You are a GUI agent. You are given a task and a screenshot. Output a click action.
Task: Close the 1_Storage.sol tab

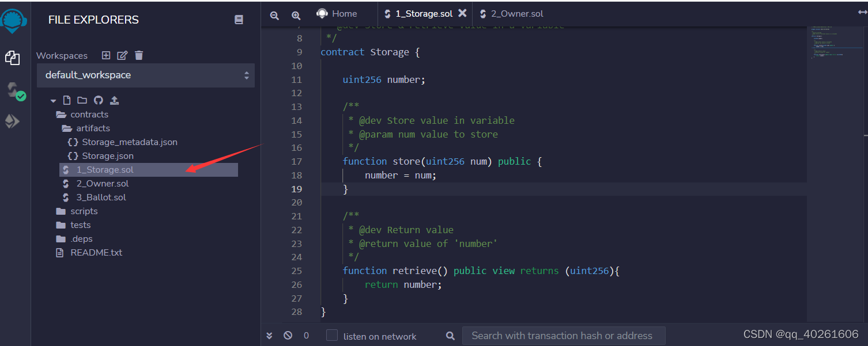click(462, 13)
